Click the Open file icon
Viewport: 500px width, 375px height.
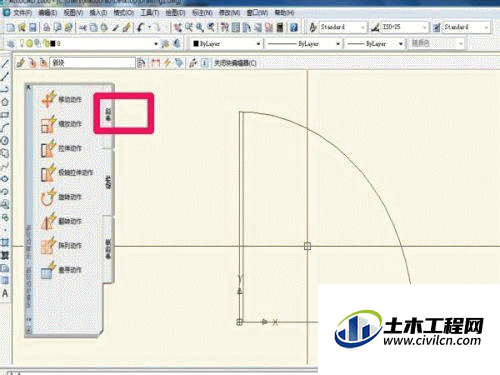(22, 27)
